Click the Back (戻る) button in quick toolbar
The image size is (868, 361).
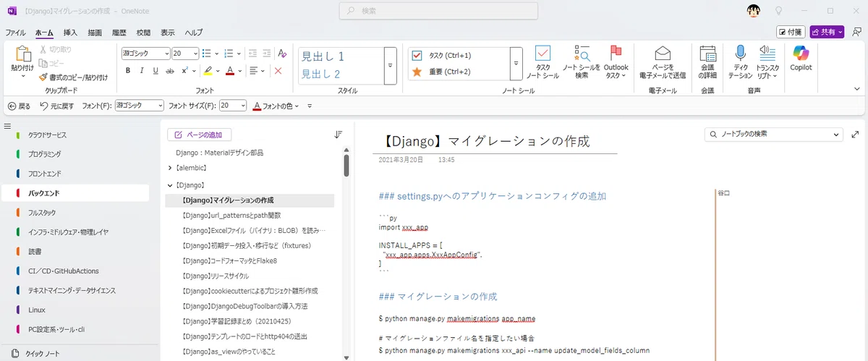[x=19, y=106]
